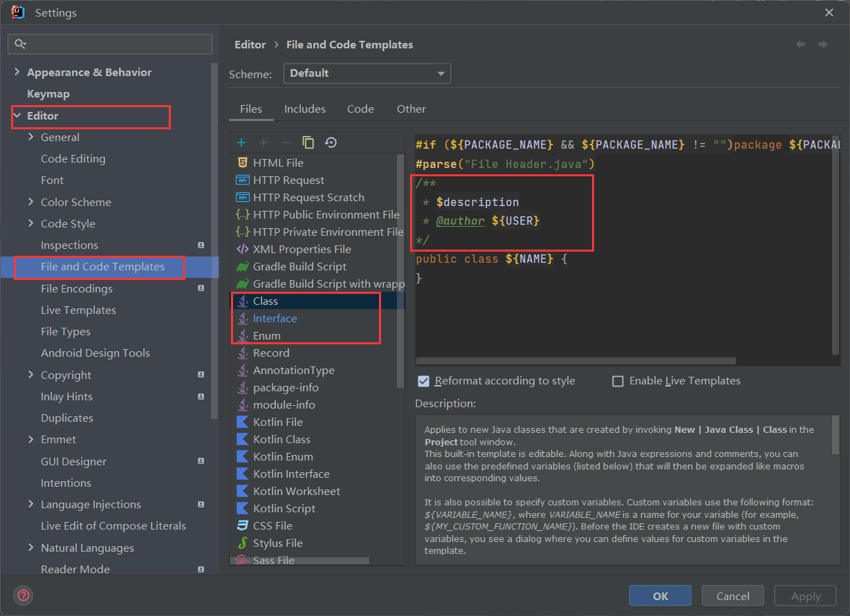
Task: Expand the Natural Languages node
Action: (x=31, y=548)
